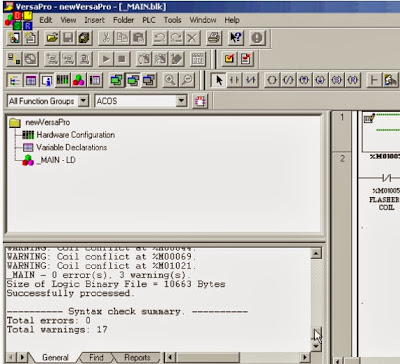Select the normally closed contact tool

[251, 80]
